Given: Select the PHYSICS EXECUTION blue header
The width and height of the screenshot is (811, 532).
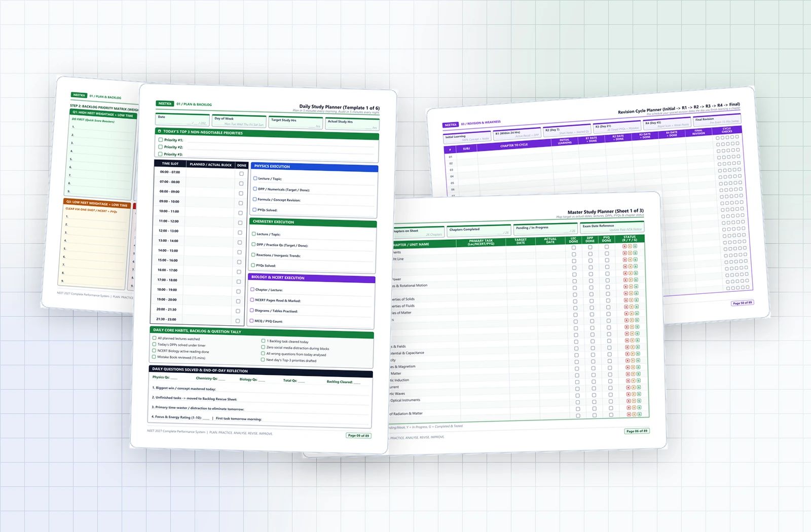Looking at the screenshot, I should pos(314,167).
